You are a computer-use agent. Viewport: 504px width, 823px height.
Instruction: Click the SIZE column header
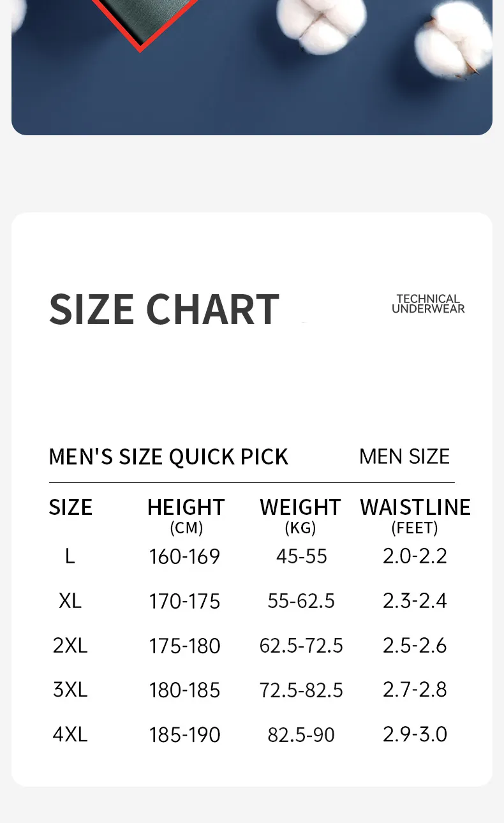coord(71,508)
